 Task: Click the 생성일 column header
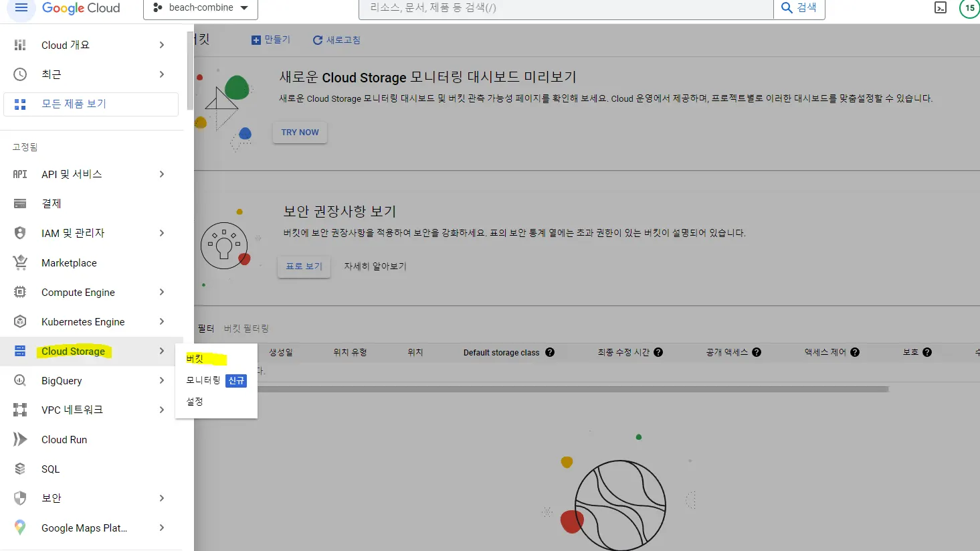tap(281, 352)
